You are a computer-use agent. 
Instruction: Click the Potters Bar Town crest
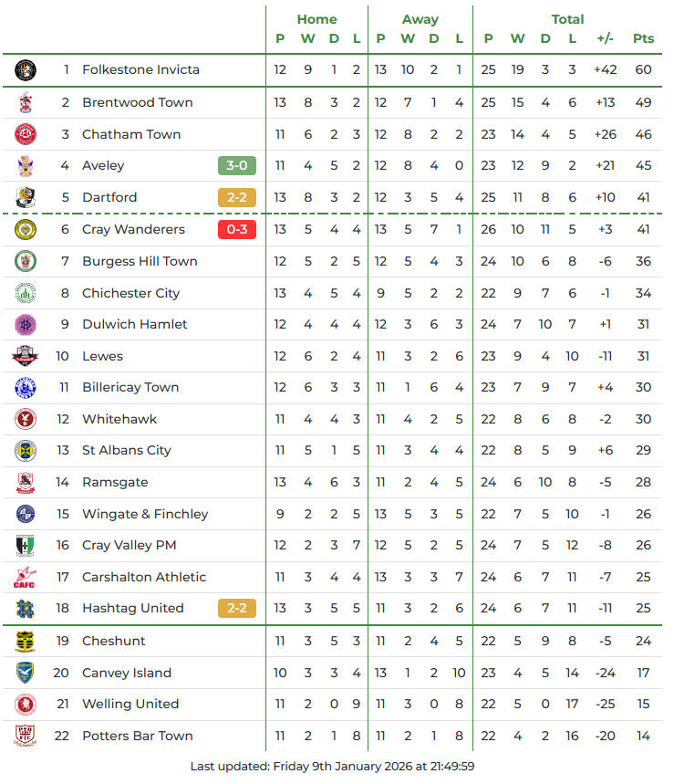26,736
